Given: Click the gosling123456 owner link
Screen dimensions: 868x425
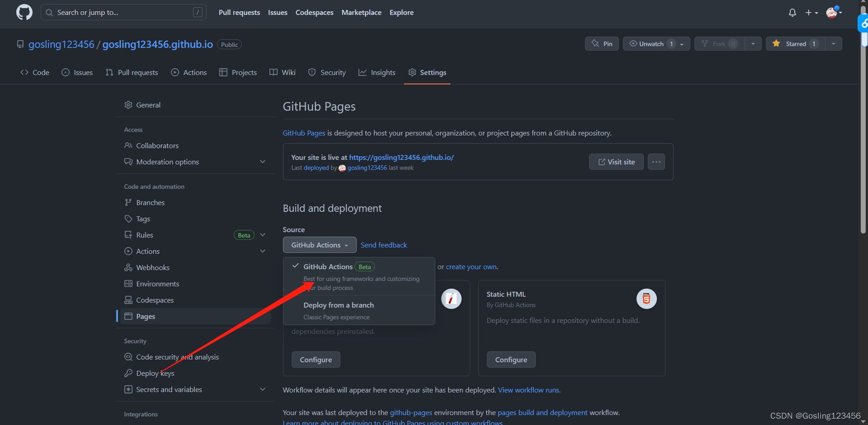Looking at the screenshot, I should (61, 44).
